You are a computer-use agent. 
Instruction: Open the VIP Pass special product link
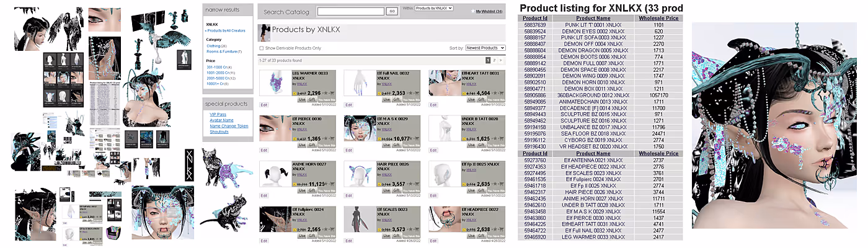click(218, 115)
